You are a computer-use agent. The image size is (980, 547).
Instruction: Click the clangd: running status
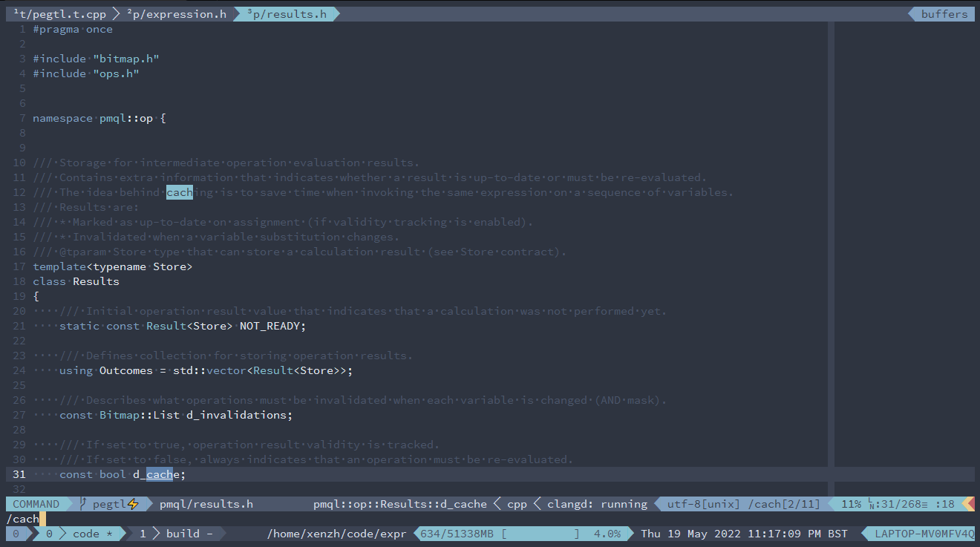[x=598, y=504]
